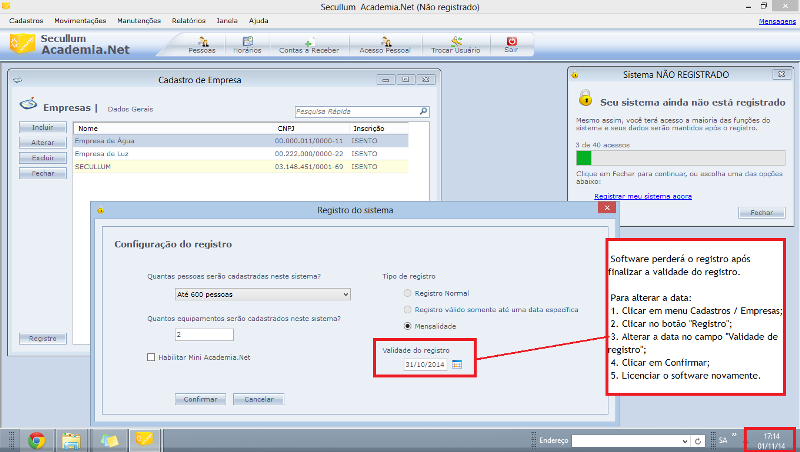
Task: Enable the Habilitar Mini Academia.Net checkbox
Action: pos(151,357)
